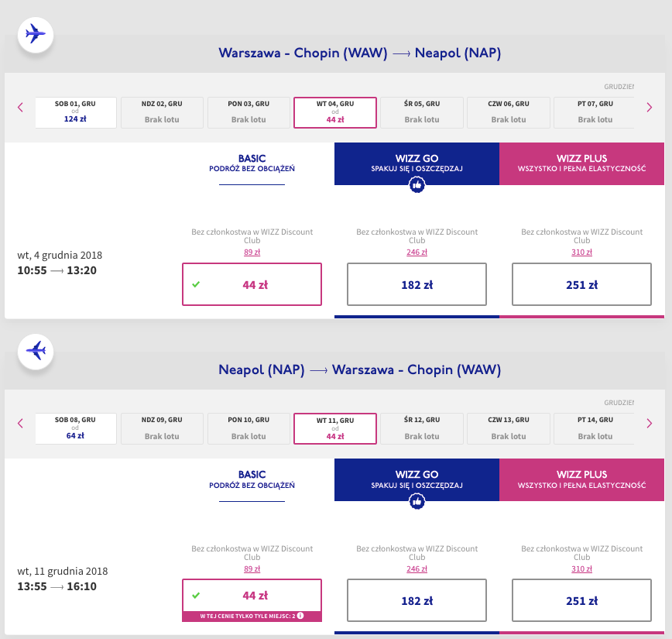The width and height of the screenshot is (672, 639).
Task: Click info icon on limited seats banner
Action: (300, 617)
